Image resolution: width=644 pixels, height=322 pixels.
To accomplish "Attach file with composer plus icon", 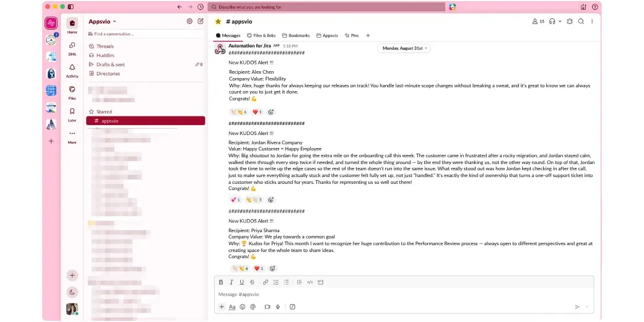I will [222, 307].
